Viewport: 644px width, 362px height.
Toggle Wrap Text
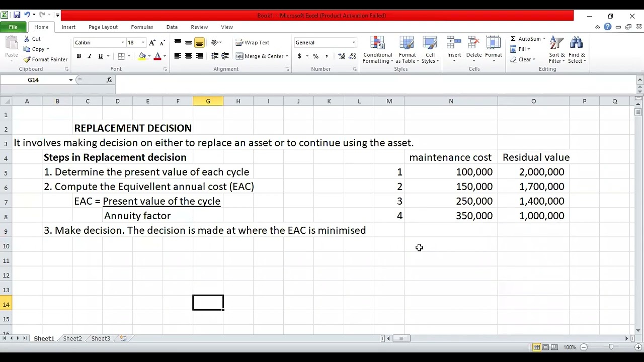click(x=253, y=43)
